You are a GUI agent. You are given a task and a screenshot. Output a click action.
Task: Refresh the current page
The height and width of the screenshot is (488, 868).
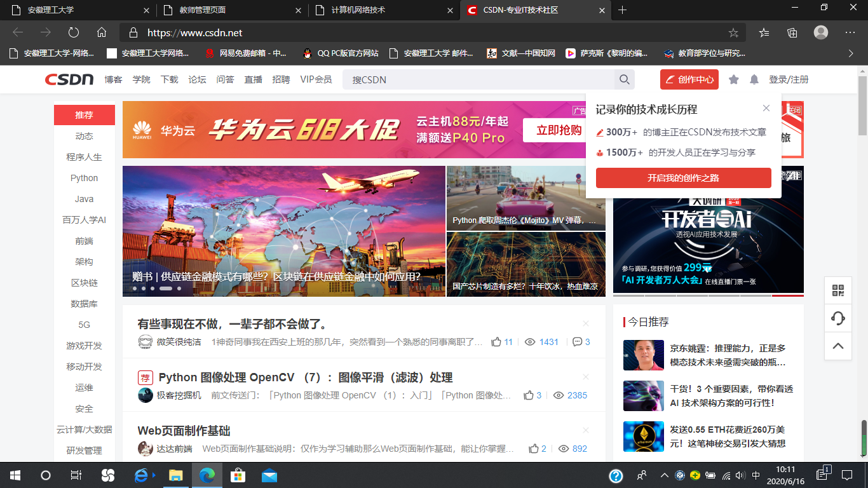coord(74,32)
